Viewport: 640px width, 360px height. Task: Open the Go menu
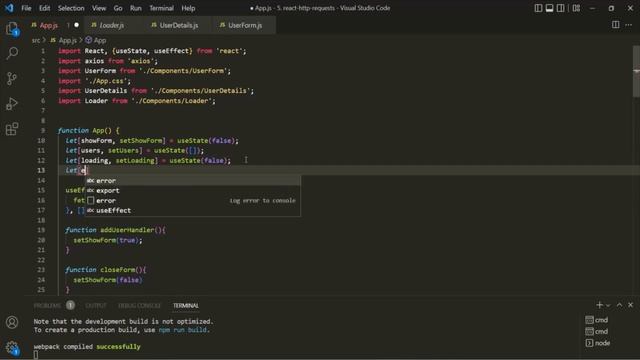tap(118, 8)
